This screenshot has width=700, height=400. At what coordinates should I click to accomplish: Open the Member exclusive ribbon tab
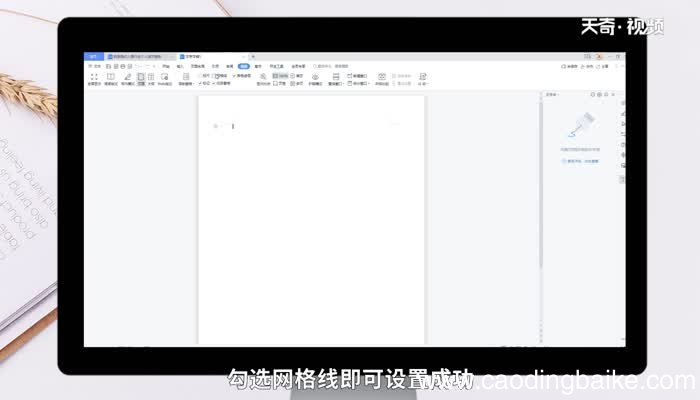[298, 66]
